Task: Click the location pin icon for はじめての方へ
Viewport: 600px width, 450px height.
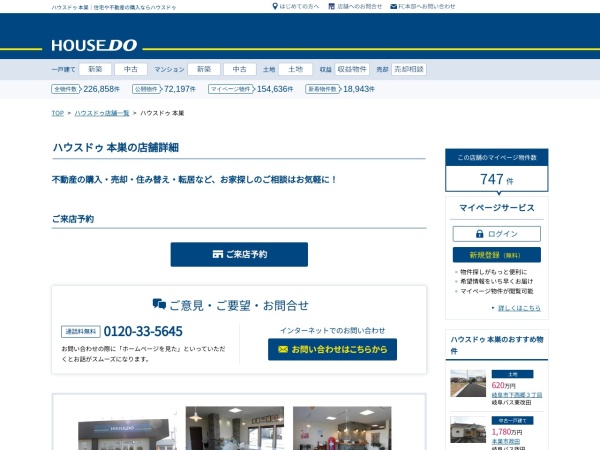Action: point(275,6)
